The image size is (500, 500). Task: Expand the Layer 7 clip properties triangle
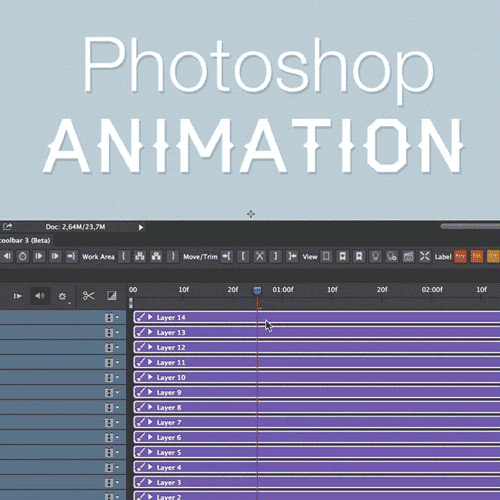[150, 422]
